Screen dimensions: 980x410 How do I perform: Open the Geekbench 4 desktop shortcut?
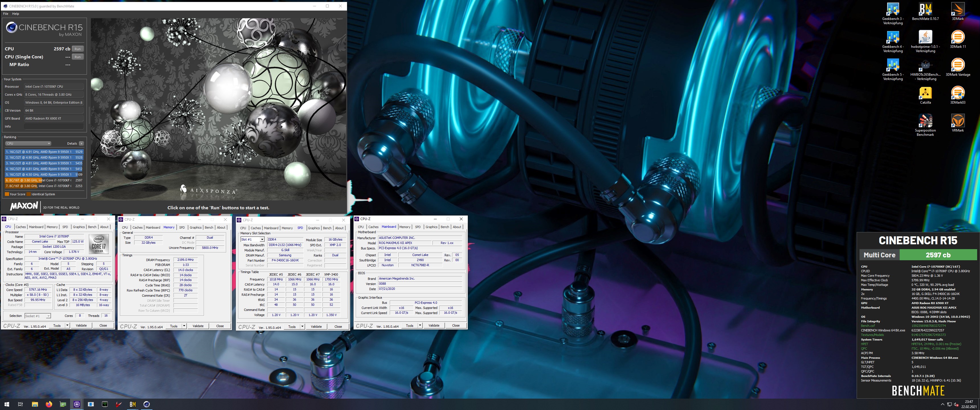point(893,42)
